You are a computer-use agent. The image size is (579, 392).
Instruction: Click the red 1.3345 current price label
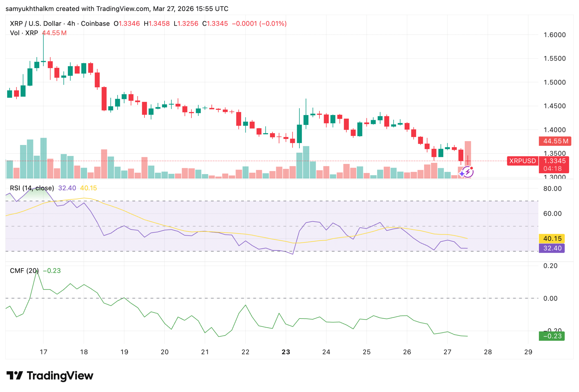point(554,161)
